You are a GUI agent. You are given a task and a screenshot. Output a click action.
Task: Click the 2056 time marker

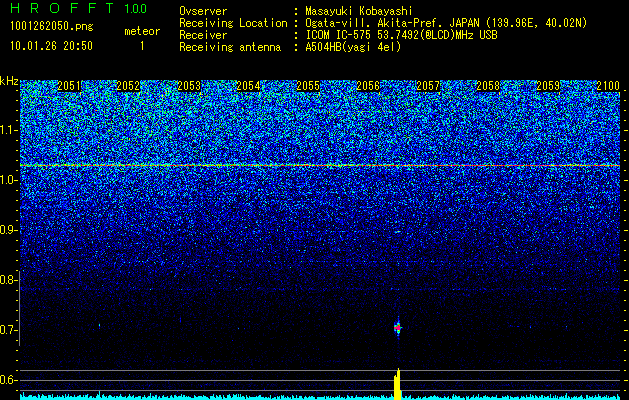coord(368,86)
